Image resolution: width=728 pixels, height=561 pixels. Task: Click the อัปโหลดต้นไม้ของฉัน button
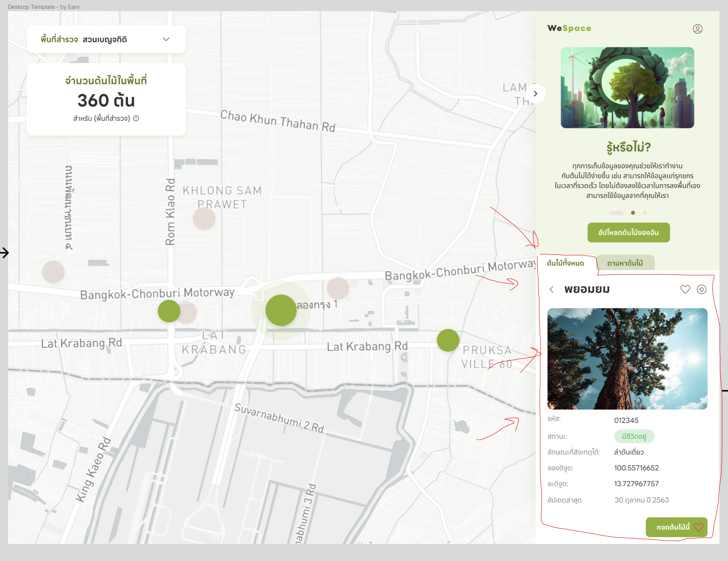pyautogui.click(x=628, y=233)
